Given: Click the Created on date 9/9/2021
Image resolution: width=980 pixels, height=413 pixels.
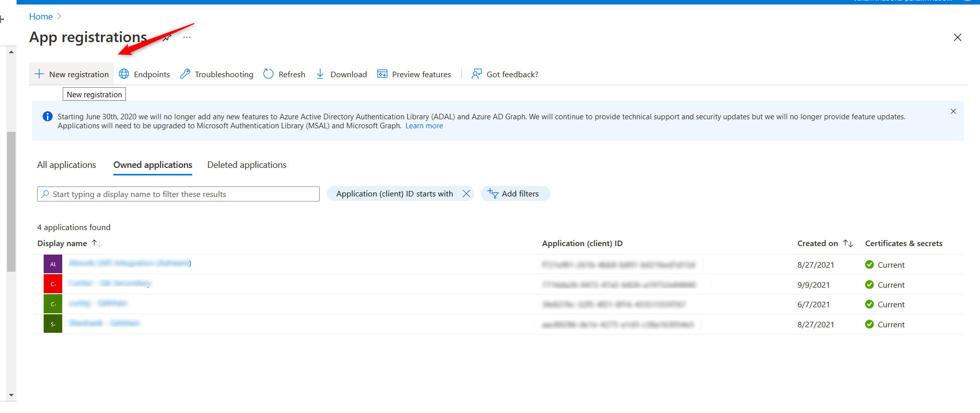Looking at the screenshot, I should click(813, 285).
